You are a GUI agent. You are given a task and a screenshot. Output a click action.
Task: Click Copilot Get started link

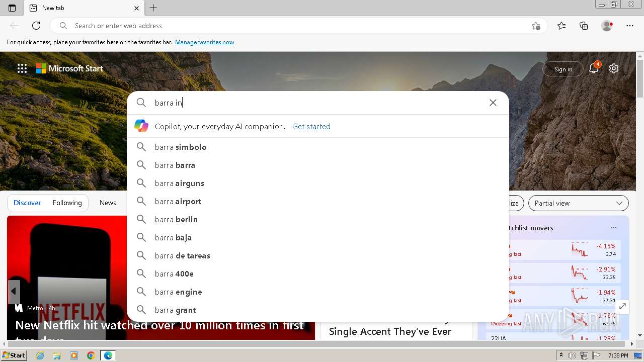click(x=311, y=127)
